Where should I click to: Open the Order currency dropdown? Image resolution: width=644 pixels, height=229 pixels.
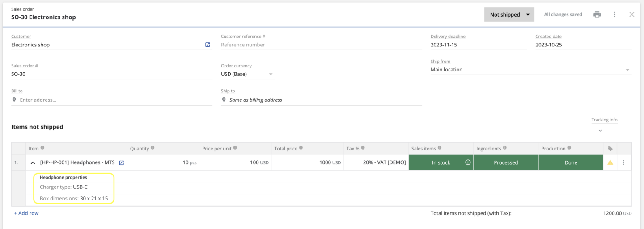click(247, 74)
